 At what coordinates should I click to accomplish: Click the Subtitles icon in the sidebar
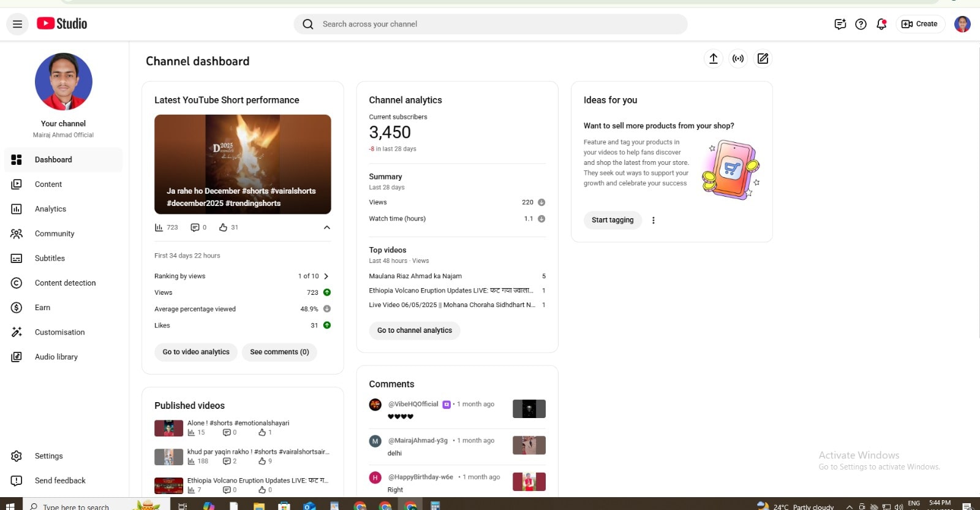point(17,258)
